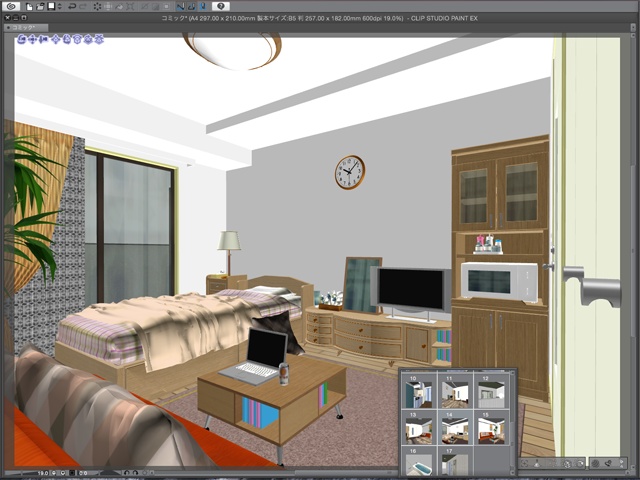Click the seventh 3D manipulator icon
Screen dimensions: 640x480
pyautogui.click(x=89, y=40)
